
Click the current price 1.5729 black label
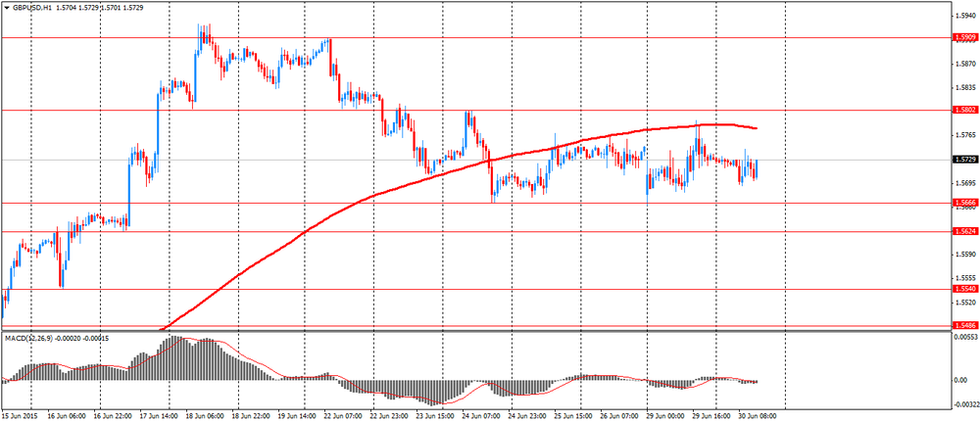point(963,160)
